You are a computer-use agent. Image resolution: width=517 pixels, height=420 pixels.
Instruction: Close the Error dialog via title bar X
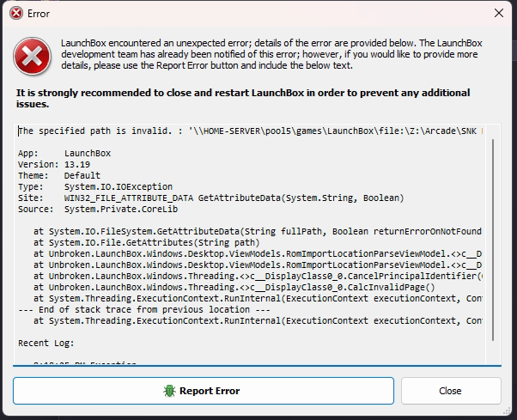coord(498,13)
